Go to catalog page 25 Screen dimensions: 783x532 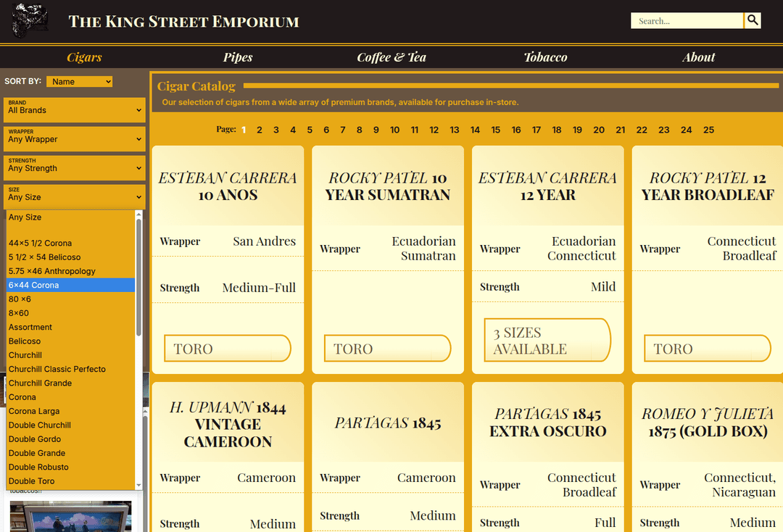pyautogui.click(x=708, y=130)
